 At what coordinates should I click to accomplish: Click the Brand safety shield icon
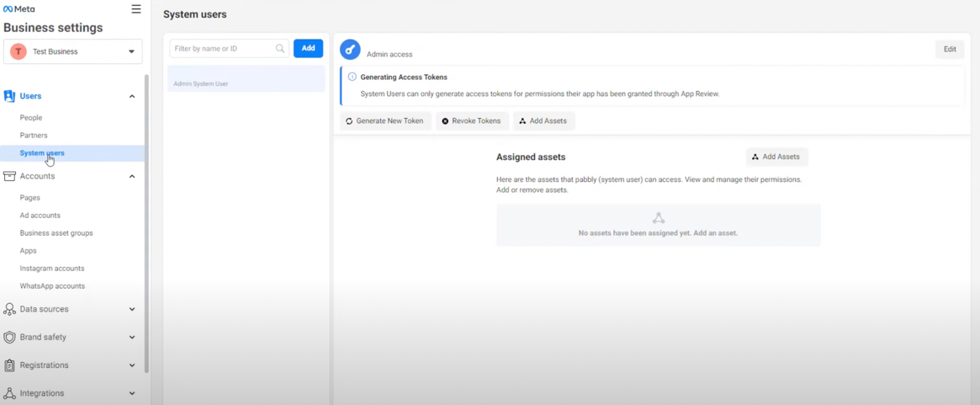(9, 337)
